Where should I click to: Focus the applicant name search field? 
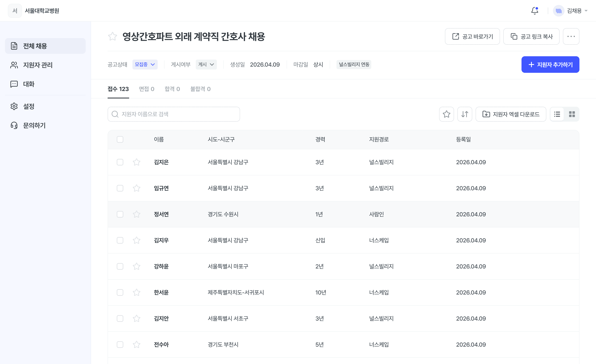[174, 114]
